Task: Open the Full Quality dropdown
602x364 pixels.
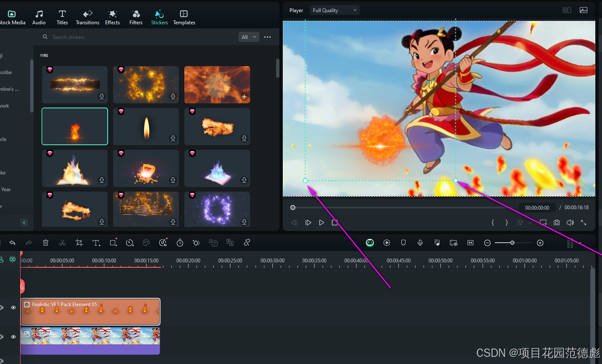Action: [x=334, y=10]
